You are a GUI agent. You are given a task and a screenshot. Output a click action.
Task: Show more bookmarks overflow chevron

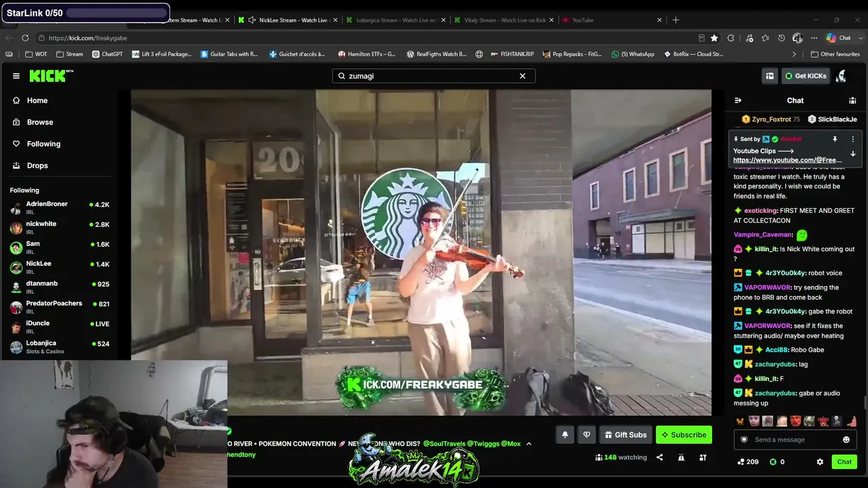(794, 54)
